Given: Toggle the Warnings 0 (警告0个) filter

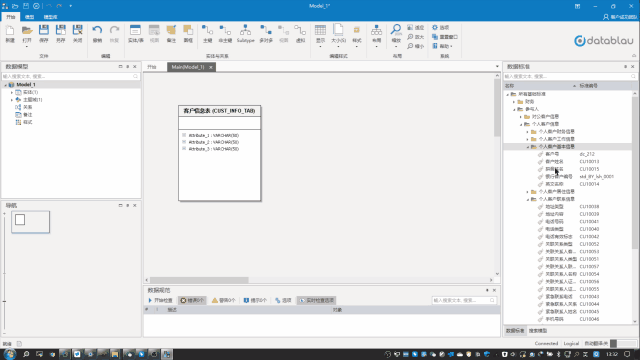Looking at the screenshot, I should pos(224,300).
